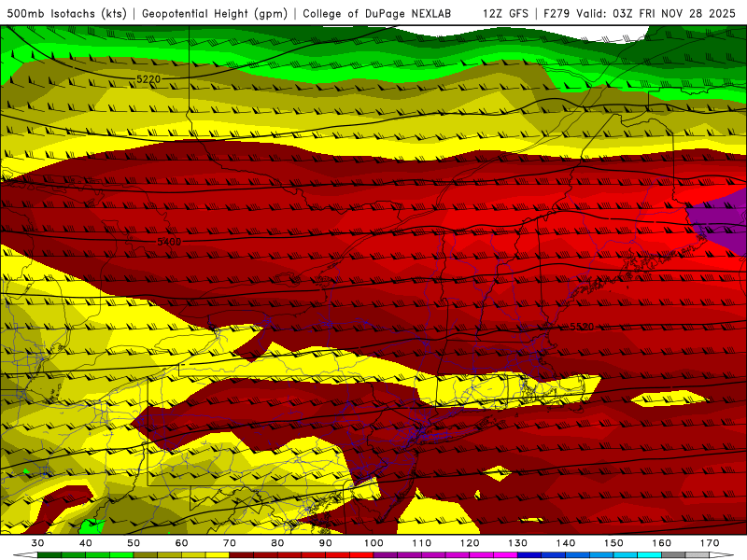Click the 30 value on color scale
Screen dimensions: 747x560
click(x=37, y=543)
